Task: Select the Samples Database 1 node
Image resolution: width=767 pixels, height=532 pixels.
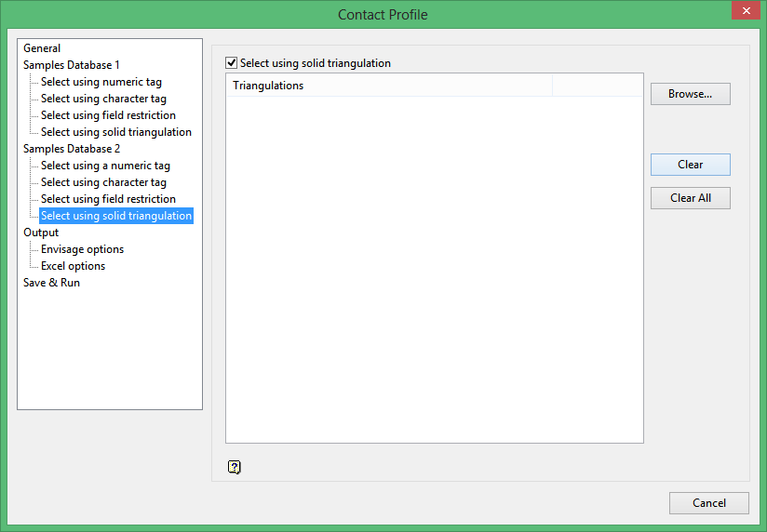Action: pyautogui.click(x=72, y=65)
